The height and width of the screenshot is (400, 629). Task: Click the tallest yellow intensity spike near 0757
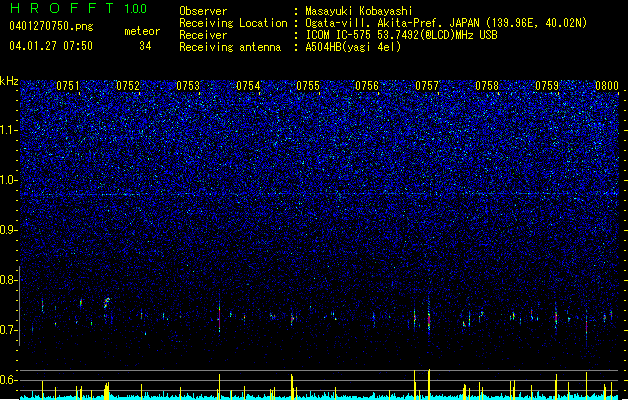tap(429, 384)
